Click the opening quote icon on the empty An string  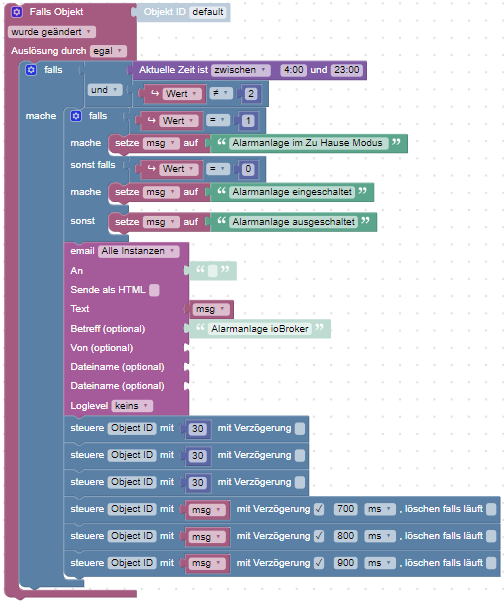click(200, 270)
